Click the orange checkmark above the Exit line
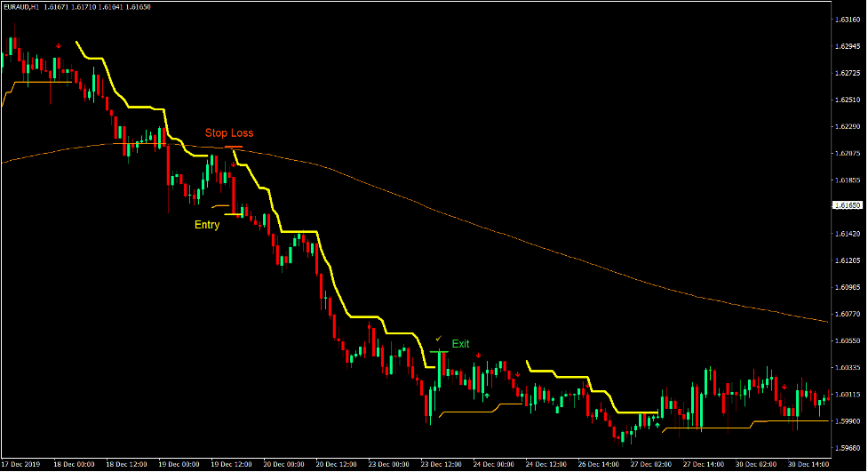The width and height of the screenshot is (868, 472). pyautogui.click(x=438, y=339)
